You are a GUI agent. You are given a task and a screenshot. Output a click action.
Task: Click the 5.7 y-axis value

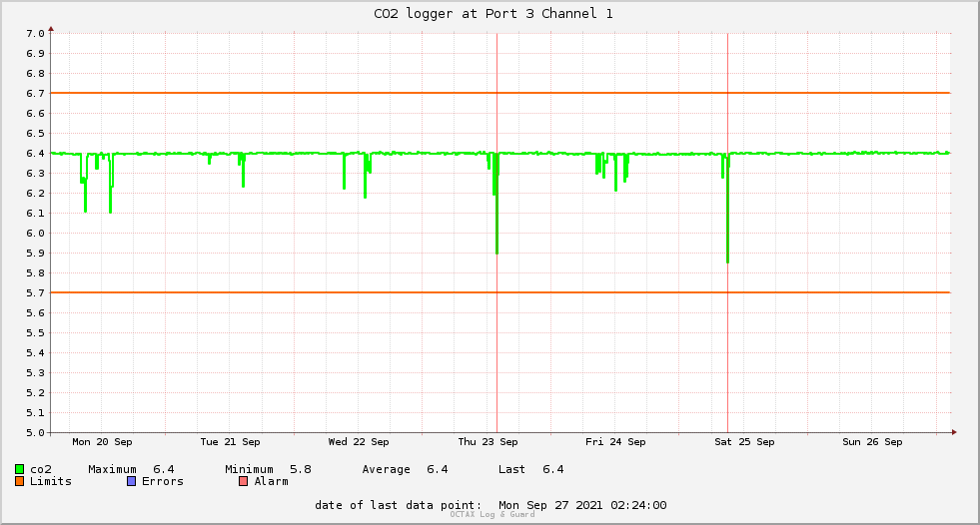[x=35, y=292]
